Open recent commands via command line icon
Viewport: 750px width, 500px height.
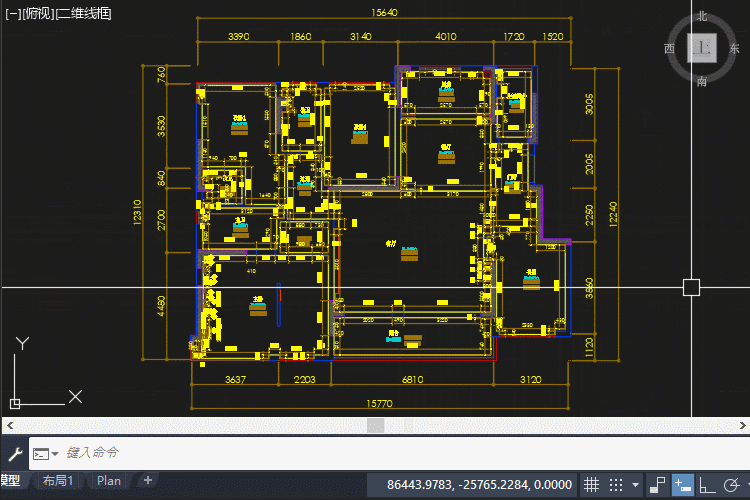[45, 454]
